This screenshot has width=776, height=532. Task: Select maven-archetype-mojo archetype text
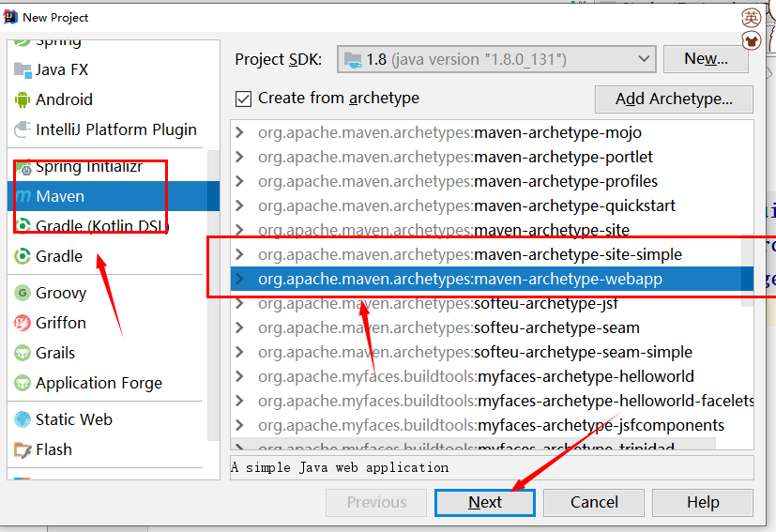pyautogui.click(x=449, y=132)
